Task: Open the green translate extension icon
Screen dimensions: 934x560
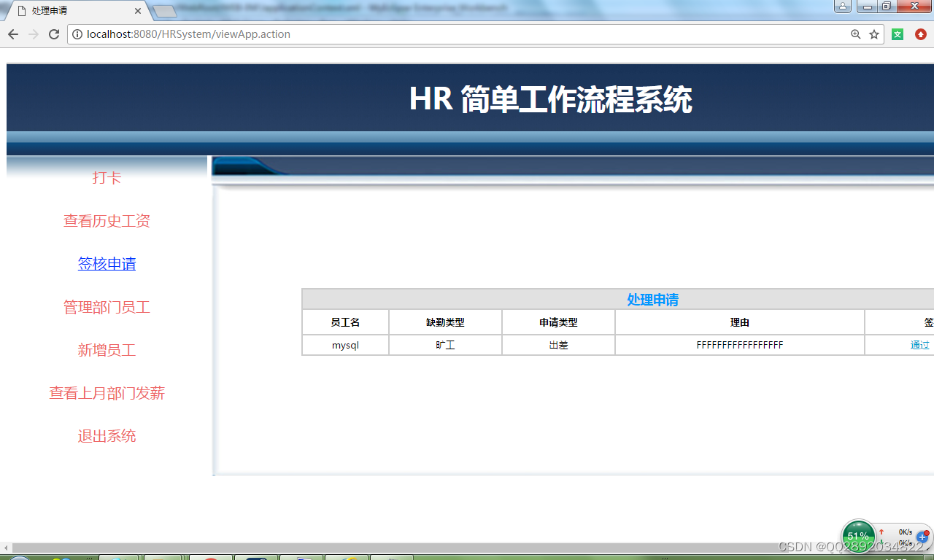Action: click(897, 34)
